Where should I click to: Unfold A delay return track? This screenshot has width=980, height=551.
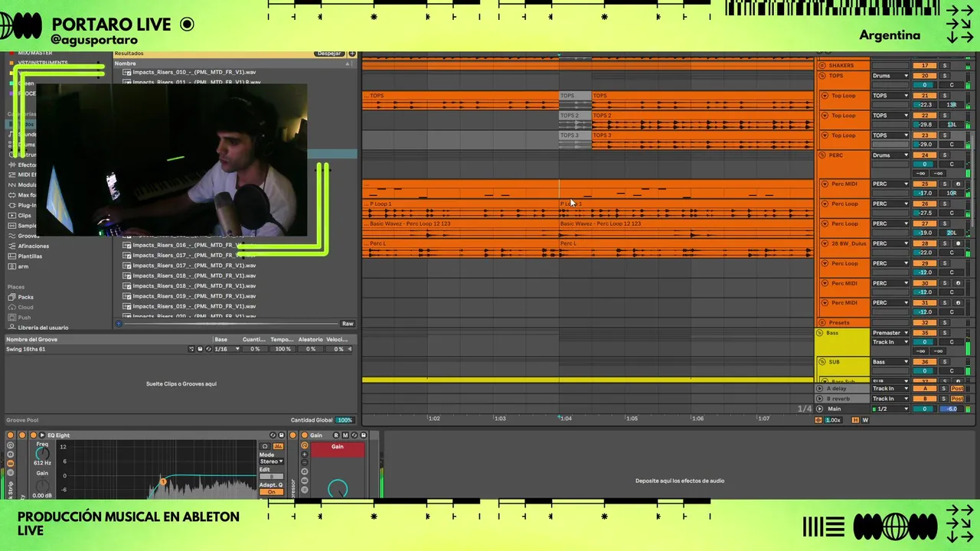click(x=820, y=389)
